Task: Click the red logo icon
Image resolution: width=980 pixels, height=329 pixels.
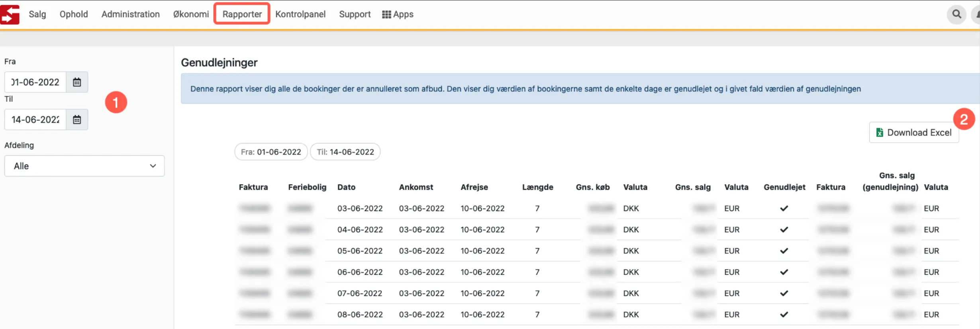Action: pyautogui.click(x=10, y=14)
